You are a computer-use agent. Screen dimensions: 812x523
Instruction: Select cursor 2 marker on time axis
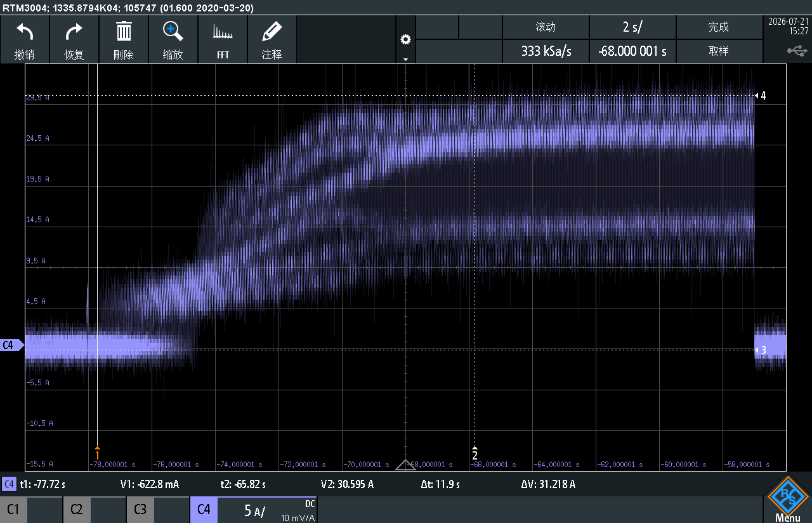(475, 452)
